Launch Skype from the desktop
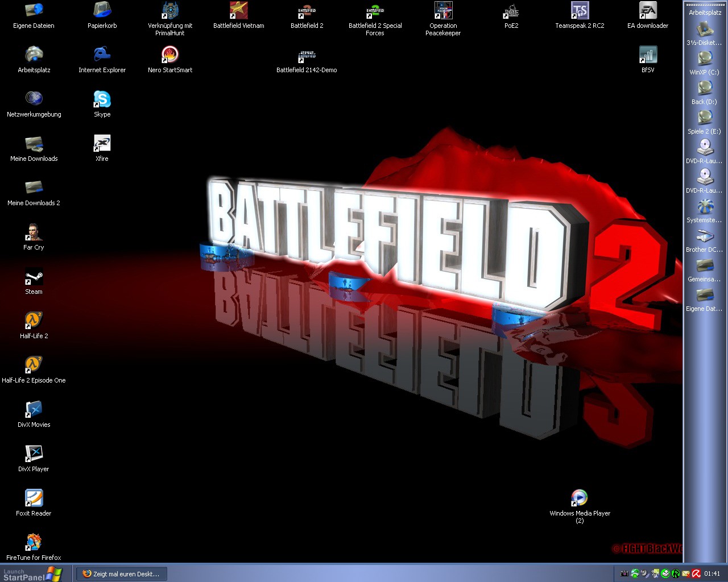 [102, 99]
